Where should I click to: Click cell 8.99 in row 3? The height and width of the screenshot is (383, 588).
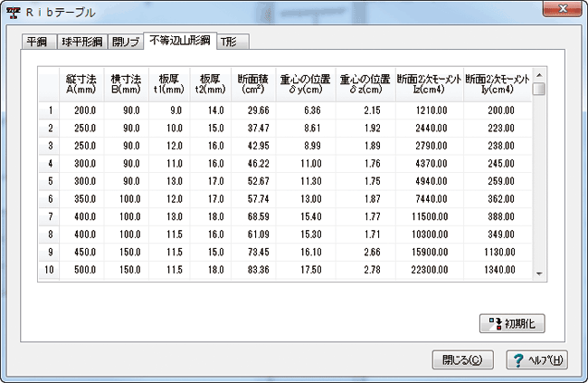306,146
